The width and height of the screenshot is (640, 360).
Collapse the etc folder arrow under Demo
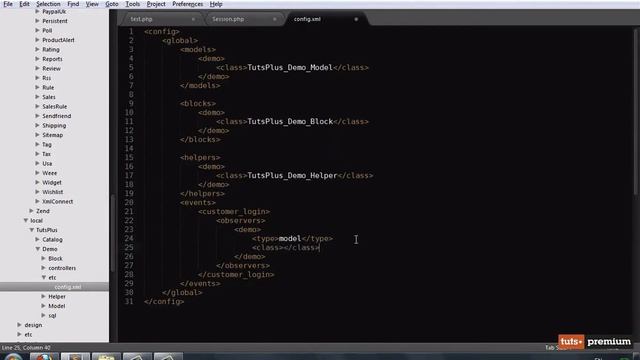pos(43,278)
